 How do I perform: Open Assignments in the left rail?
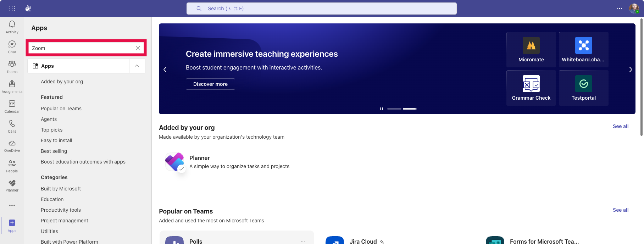(x=12, y=87)
